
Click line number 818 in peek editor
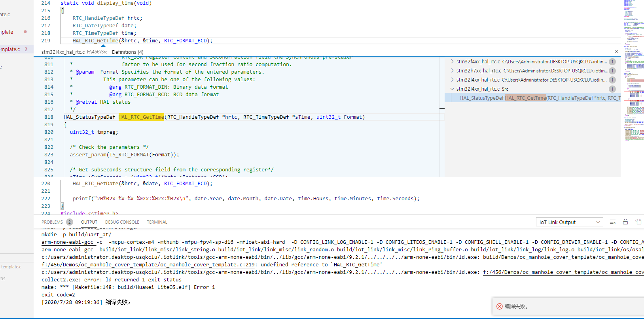click(49, 117)
